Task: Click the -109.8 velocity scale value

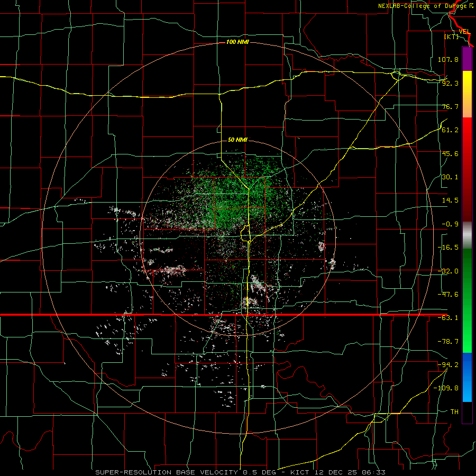Action: 446,388
